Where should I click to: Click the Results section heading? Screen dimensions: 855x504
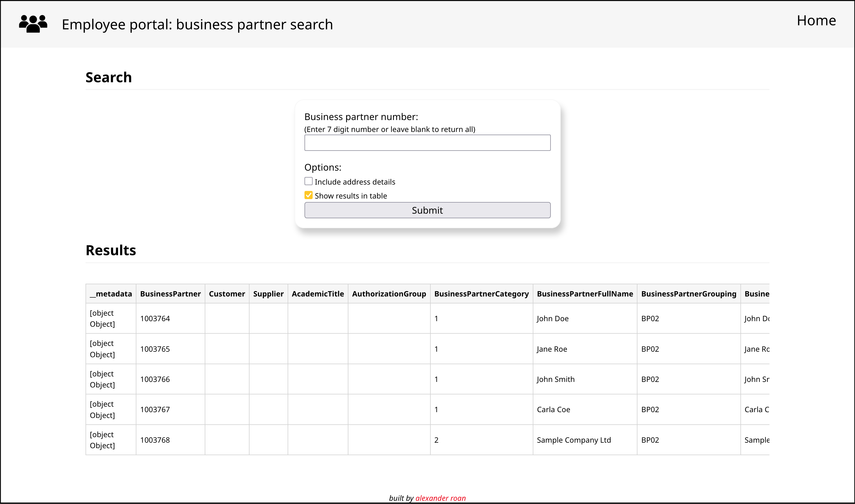coord(111,250)
